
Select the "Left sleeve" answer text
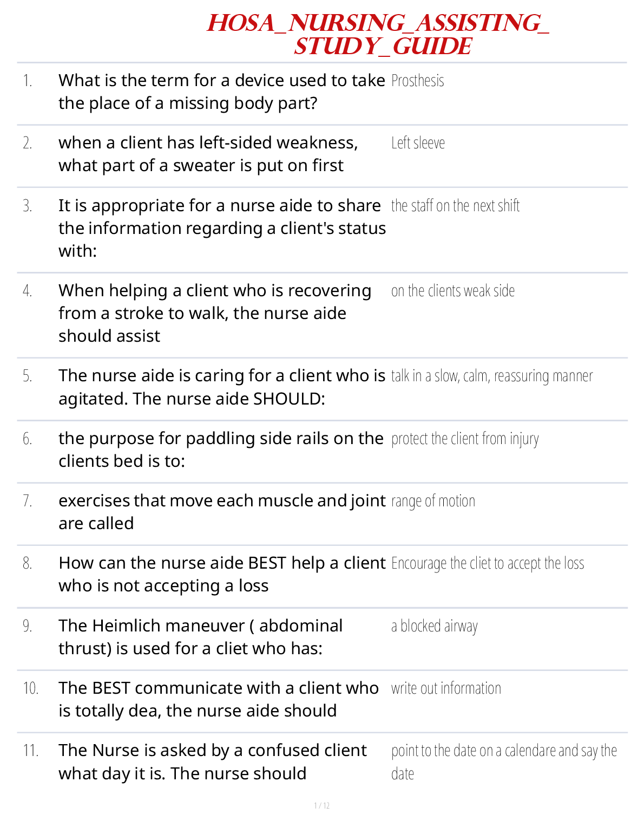[418, 144]
